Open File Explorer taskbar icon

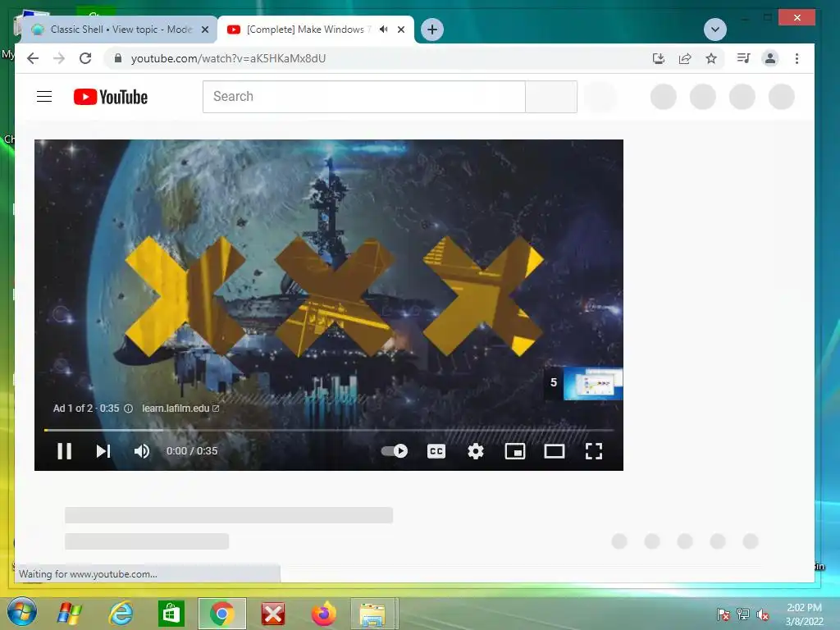coord(373,614)
